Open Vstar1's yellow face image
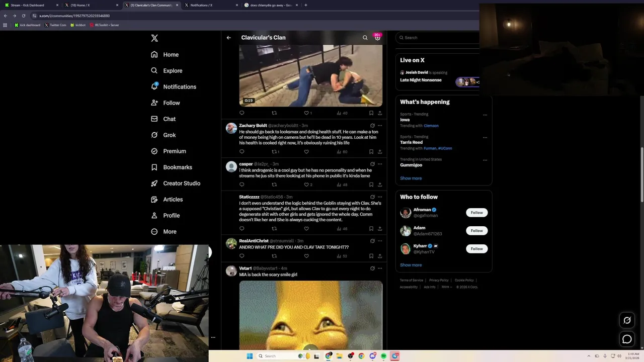The height and width of the screenshot is (362, 644). [310, 315]
